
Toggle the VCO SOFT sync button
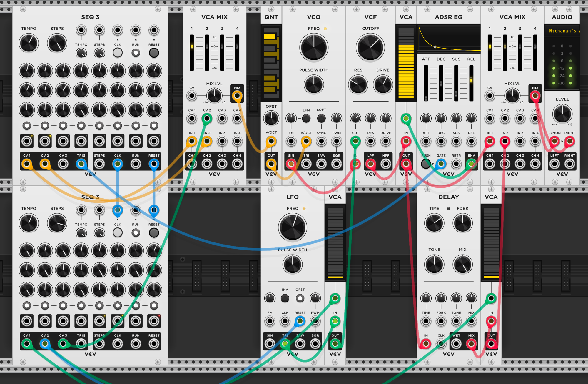pos(321,119)
